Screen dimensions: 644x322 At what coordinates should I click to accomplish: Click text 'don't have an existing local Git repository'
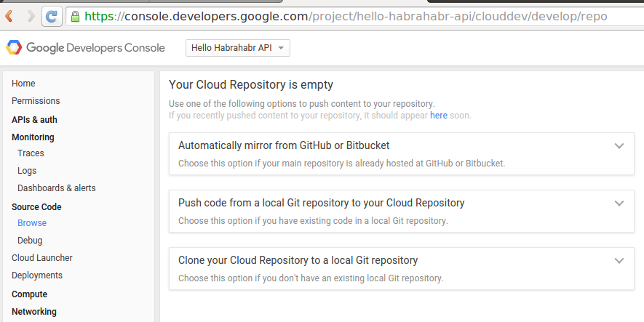(x=311, y=278)
